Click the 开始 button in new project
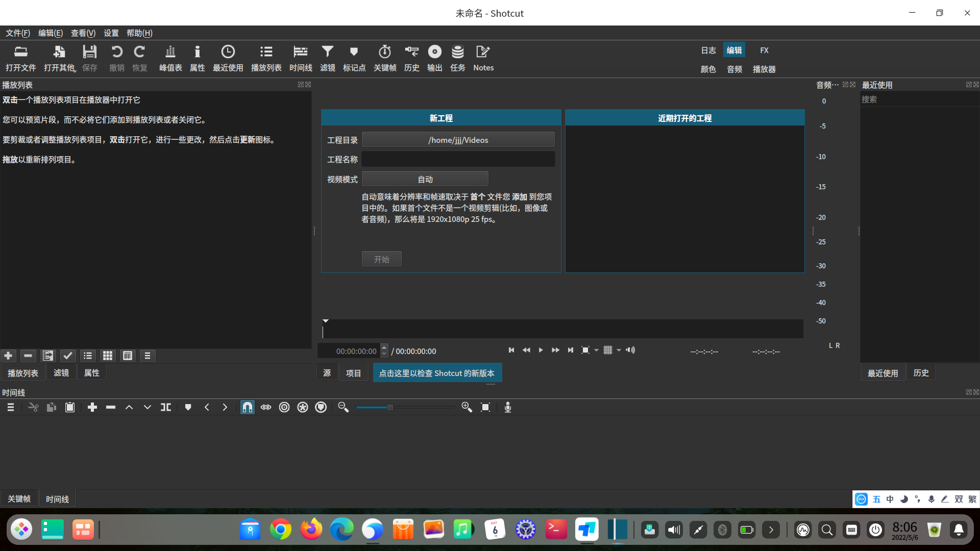Screen dimensions: 980x551 point(381,259)
